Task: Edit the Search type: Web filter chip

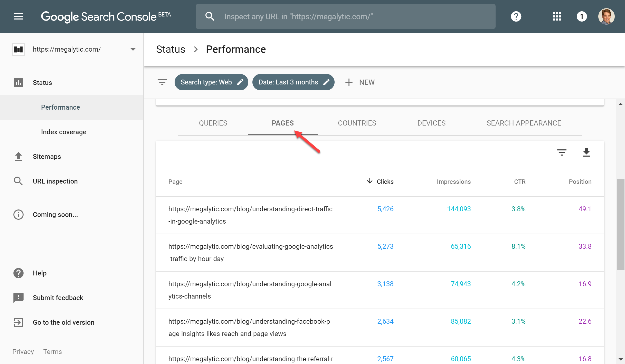Action: coord(211,82)
